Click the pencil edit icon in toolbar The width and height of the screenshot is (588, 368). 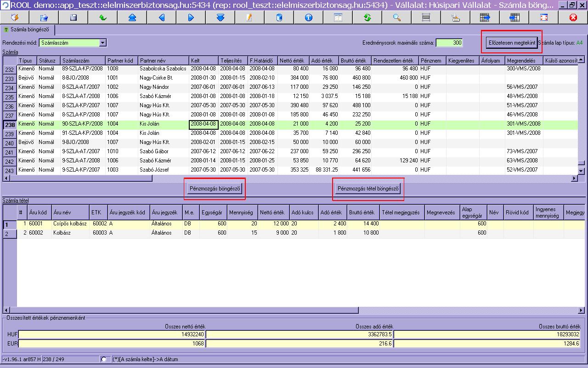[249, 17]
